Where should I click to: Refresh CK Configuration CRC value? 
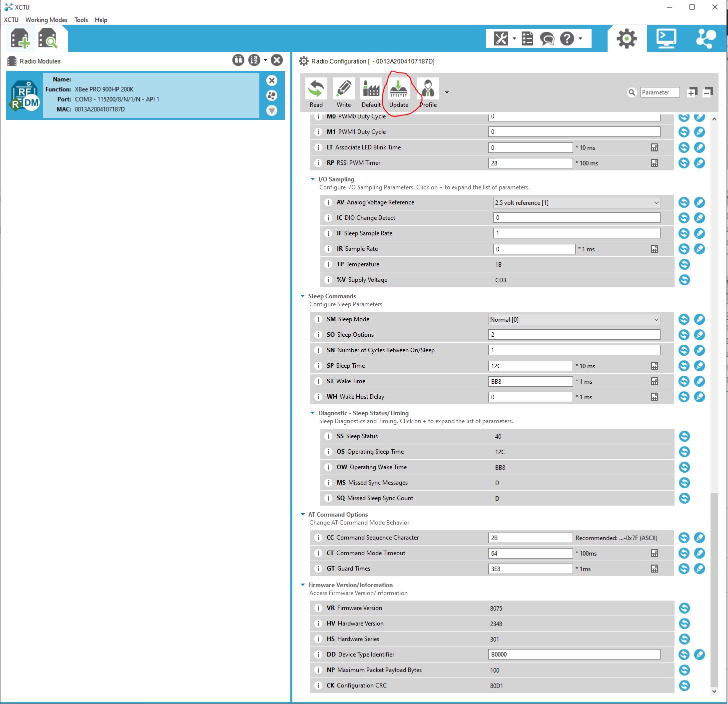(x=685, y=686)
